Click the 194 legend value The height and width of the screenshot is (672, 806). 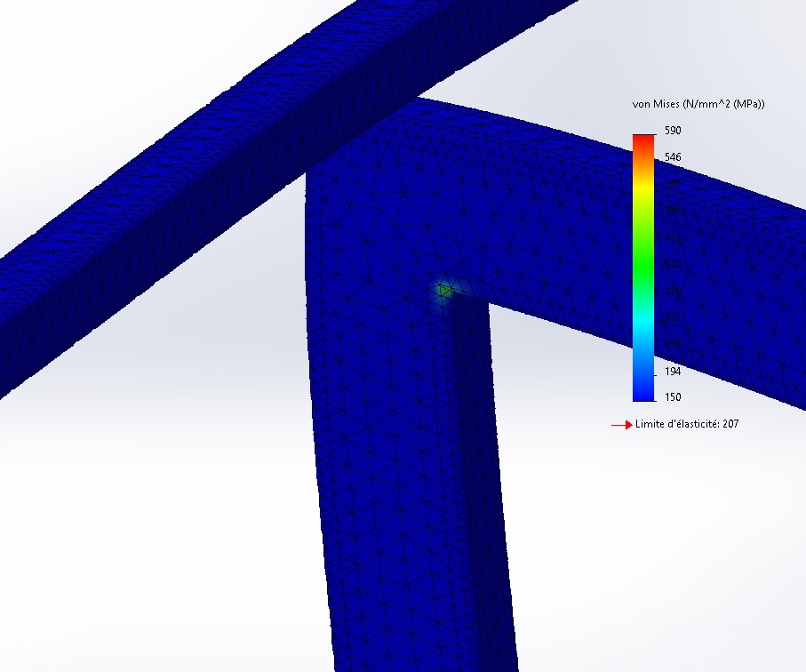click(673, 370)
